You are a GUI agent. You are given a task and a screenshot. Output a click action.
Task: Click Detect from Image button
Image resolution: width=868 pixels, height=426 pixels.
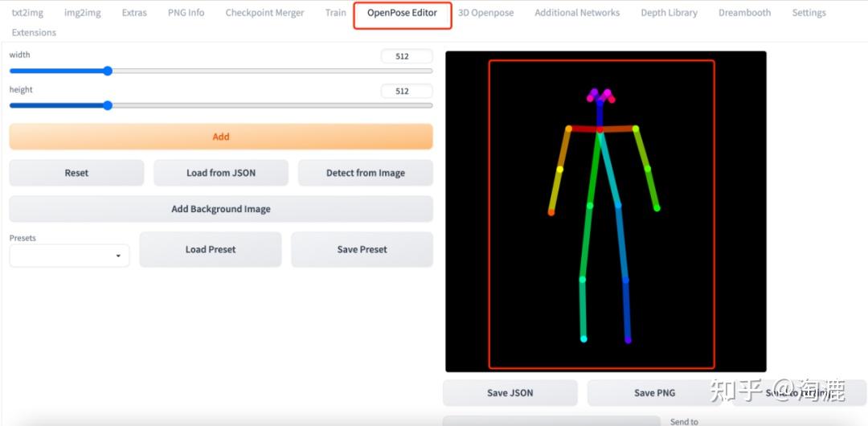point(366,173)
